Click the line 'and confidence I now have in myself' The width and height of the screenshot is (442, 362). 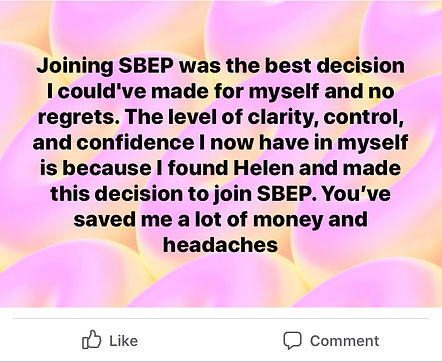(x=220, y=143)
